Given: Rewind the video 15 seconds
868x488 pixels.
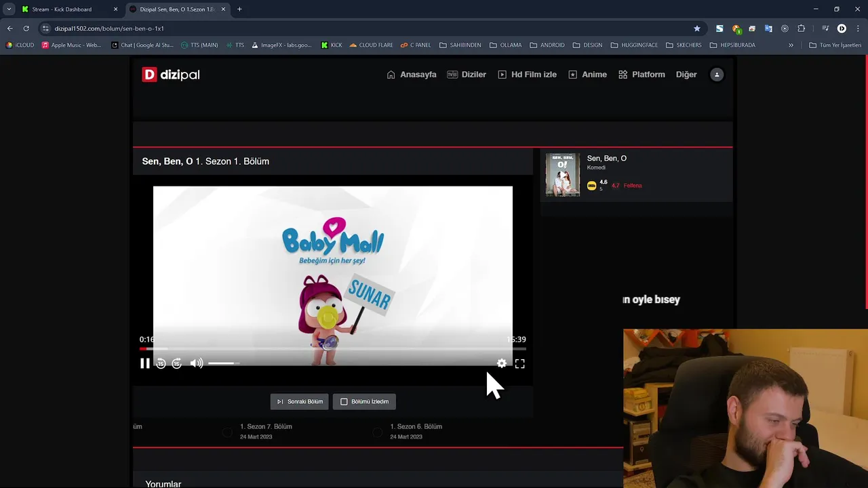Looking at the screenshot, I should click(161, 364).
